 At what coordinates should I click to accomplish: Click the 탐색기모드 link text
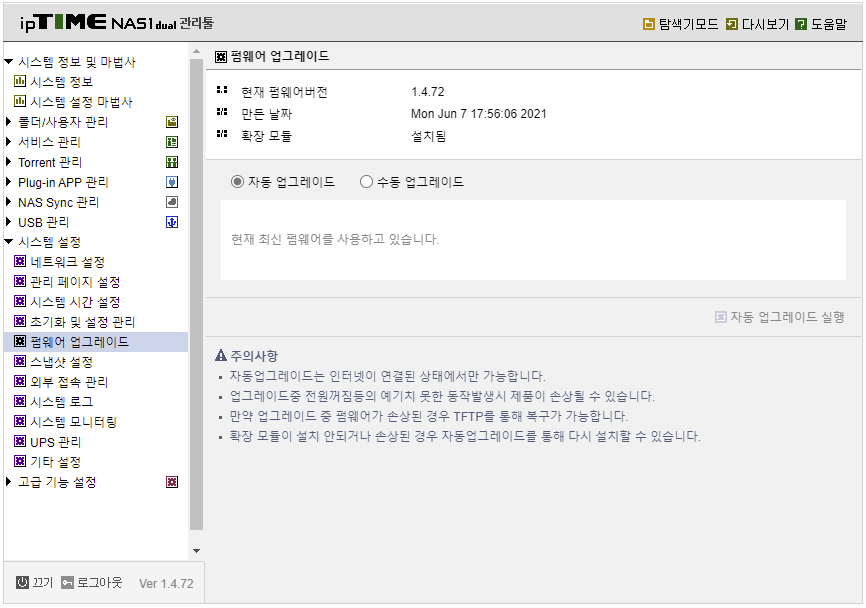(x=688, y=24)
